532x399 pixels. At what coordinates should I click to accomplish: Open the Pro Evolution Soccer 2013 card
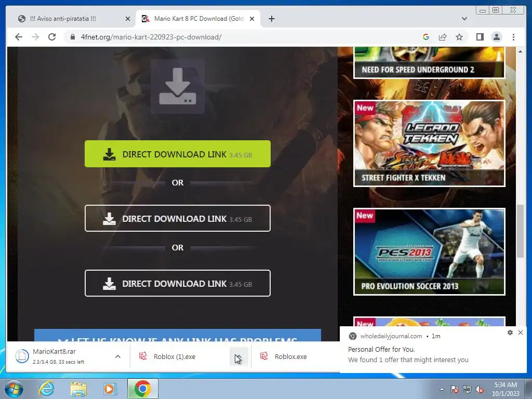click(429, 251)
